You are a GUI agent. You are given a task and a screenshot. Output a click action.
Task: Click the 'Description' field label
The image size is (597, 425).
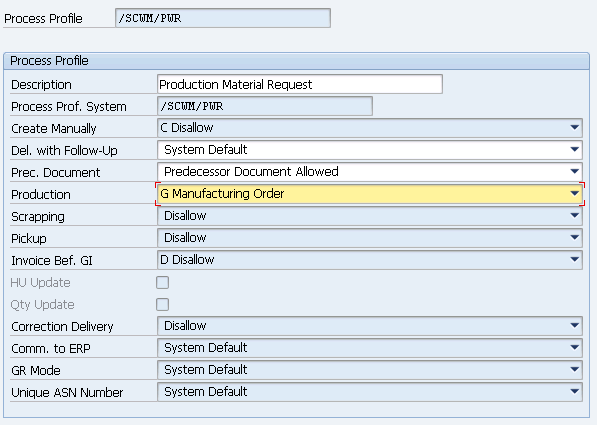tap(42, 85)
